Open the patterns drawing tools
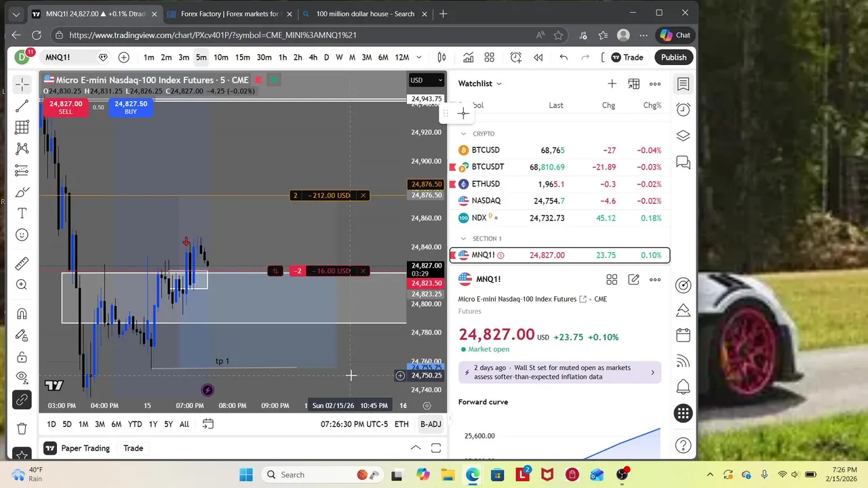Screen dimensions: 868x488 pyautogui.click(x=22, y=148)
